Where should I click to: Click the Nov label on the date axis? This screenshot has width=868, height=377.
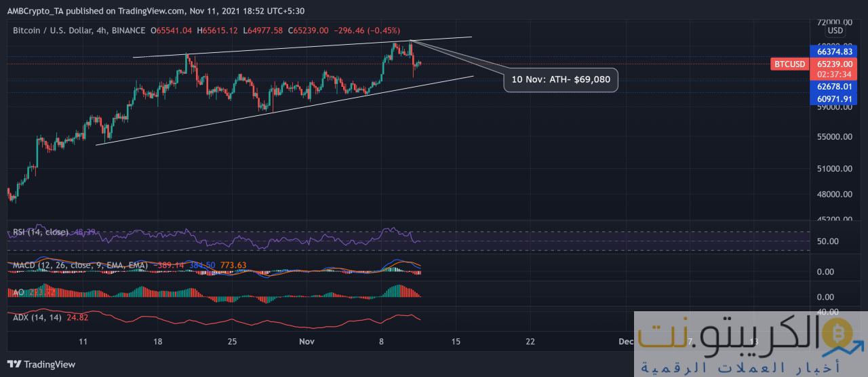click(308, 341)
